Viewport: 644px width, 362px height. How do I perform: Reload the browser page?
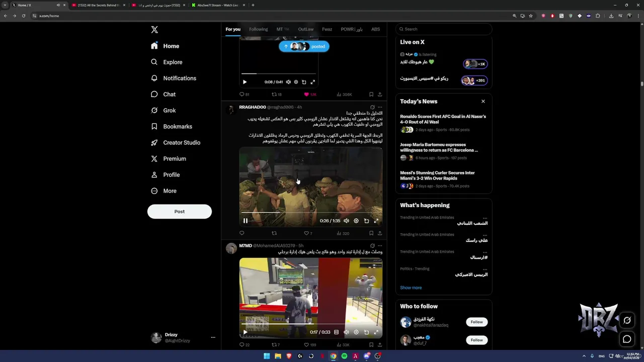pyautogui.click(x=23, y=16)
